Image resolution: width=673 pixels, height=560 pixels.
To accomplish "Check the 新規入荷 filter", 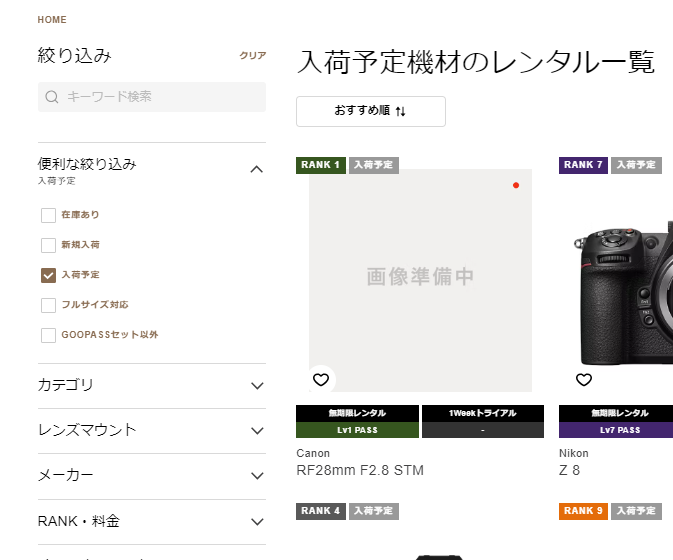I will (48, 245).
